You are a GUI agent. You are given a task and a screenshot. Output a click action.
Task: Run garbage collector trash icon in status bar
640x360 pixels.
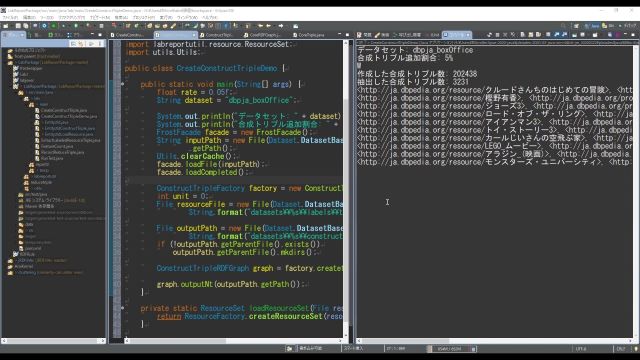click(473, 349)
